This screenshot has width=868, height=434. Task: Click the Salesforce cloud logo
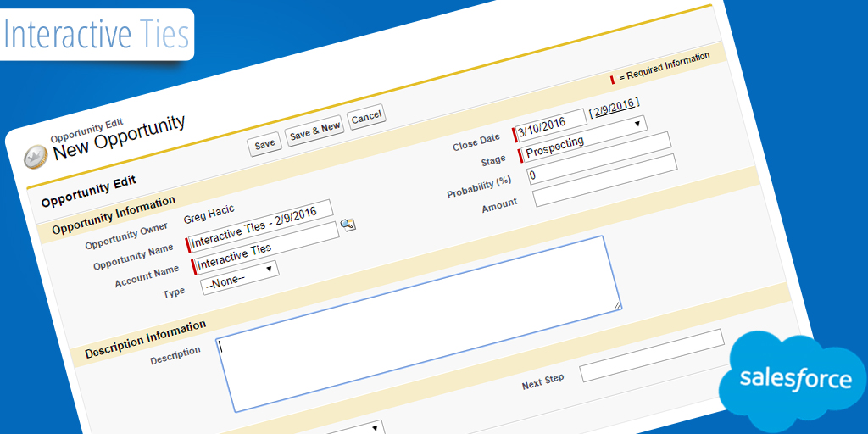coord(793,379)
